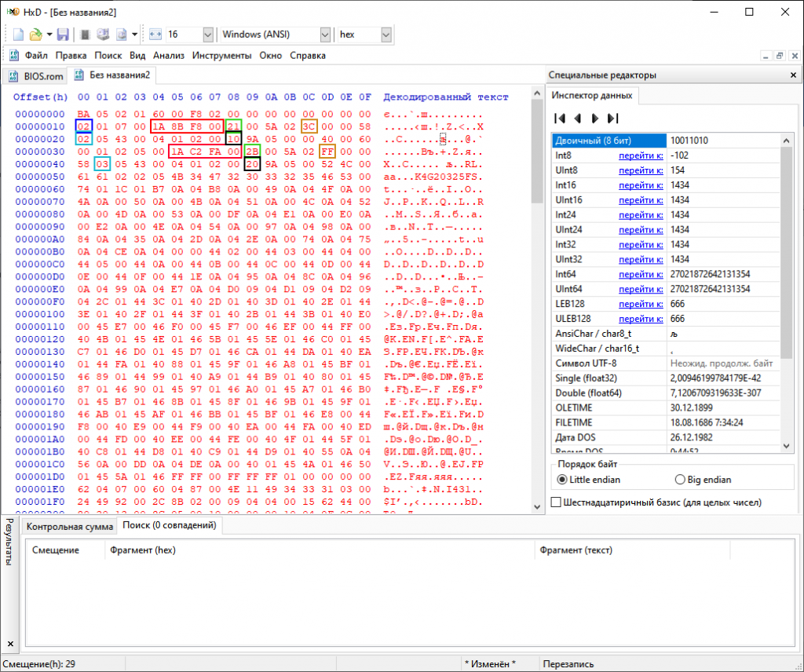The image size is (804, 672).
Task: Select the Поиск (0 совпадений) tab
Action: pyautogui.click(x=170, y=525)
